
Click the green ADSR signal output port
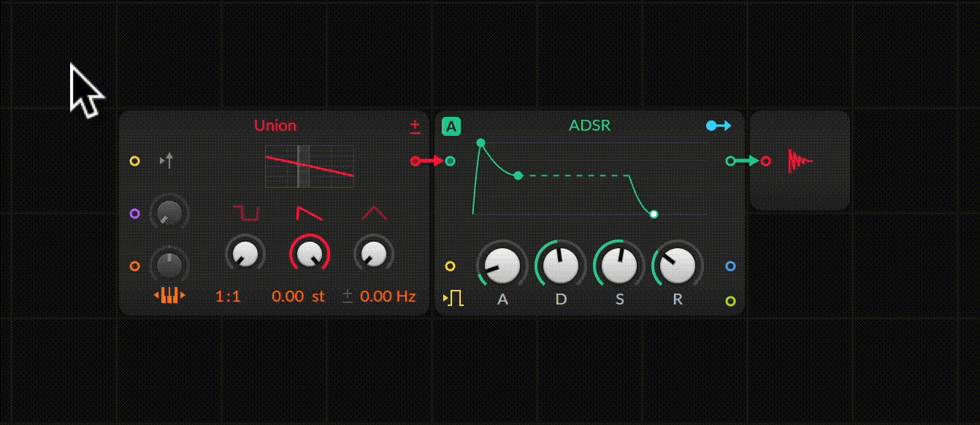[730, 161]
